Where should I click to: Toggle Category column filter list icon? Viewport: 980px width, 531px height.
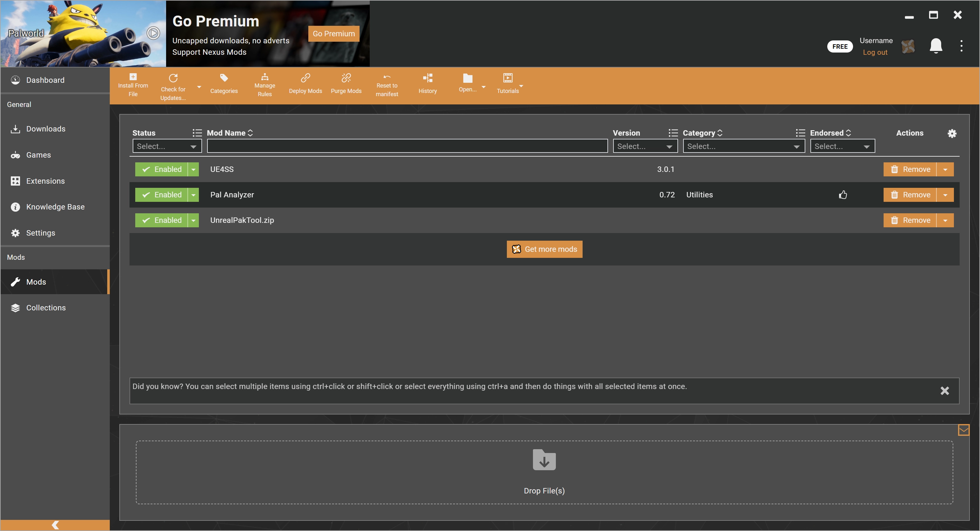(800, 133)
